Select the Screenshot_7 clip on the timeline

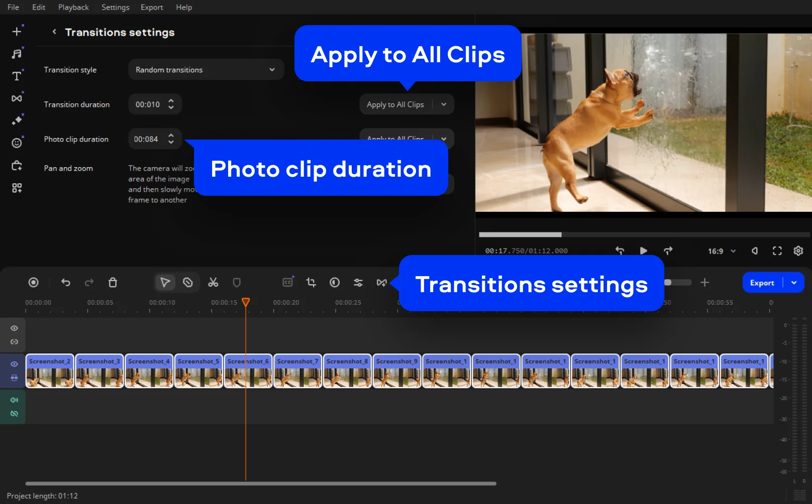tap(297, 371)
